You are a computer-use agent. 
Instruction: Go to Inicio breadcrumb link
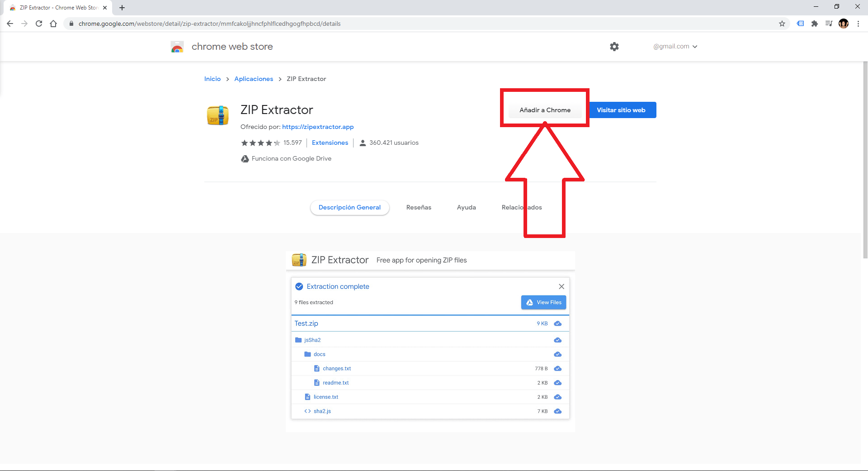212,79
